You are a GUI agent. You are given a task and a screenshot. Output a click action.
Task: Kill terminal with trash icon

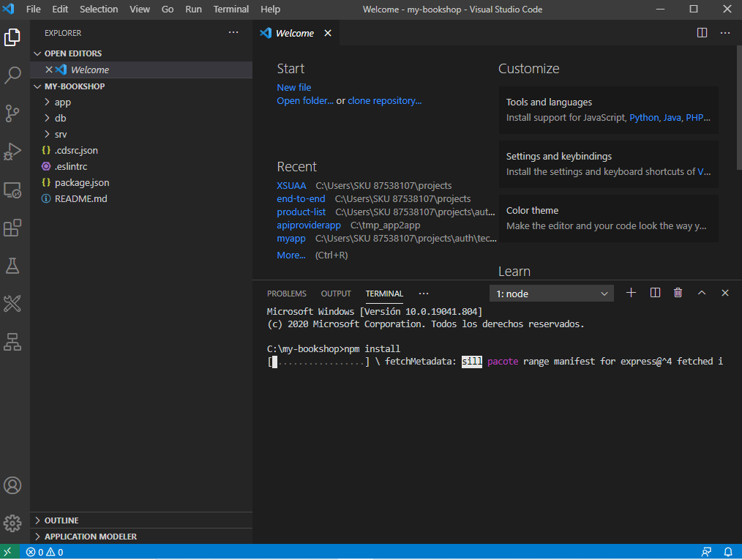[x=678, y=293]
